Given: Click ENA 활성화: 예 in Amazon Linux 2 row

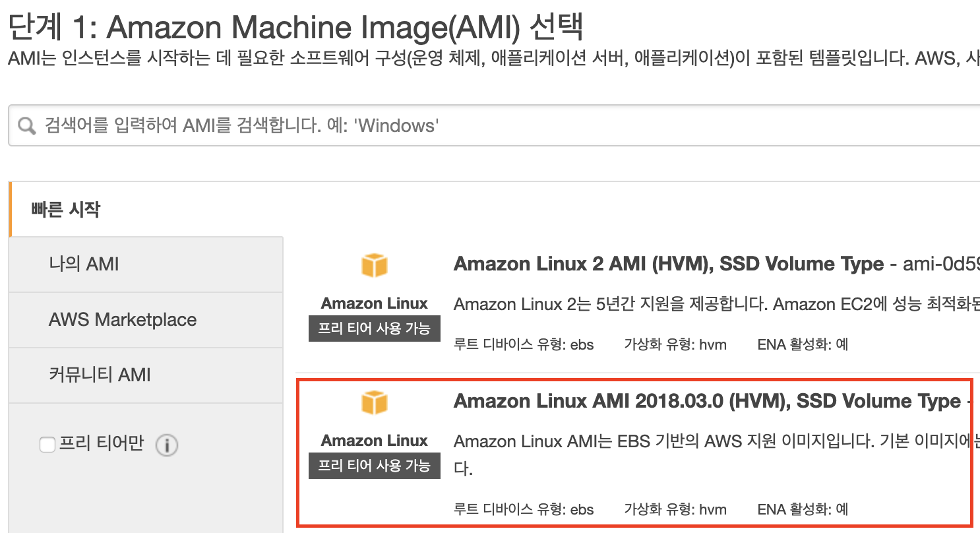Looking at the screenshot, I should [803, 344].
